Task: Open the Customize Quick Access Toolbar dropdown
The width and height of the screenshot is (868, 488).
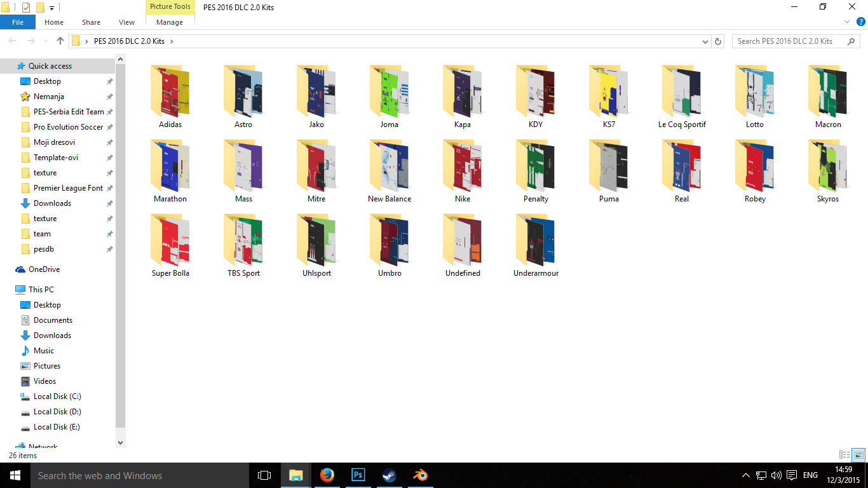Action: click(52, 8)
